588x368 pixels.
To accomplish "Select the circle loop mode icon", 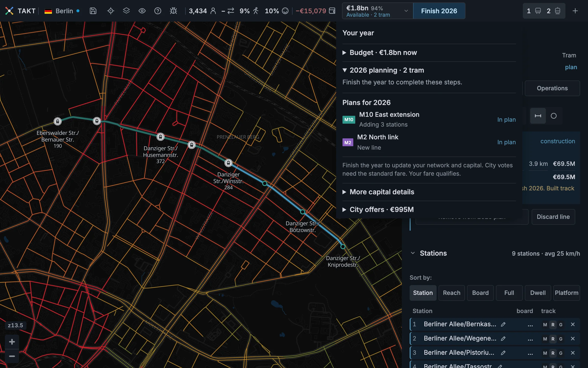I will (x=554, y=116).
